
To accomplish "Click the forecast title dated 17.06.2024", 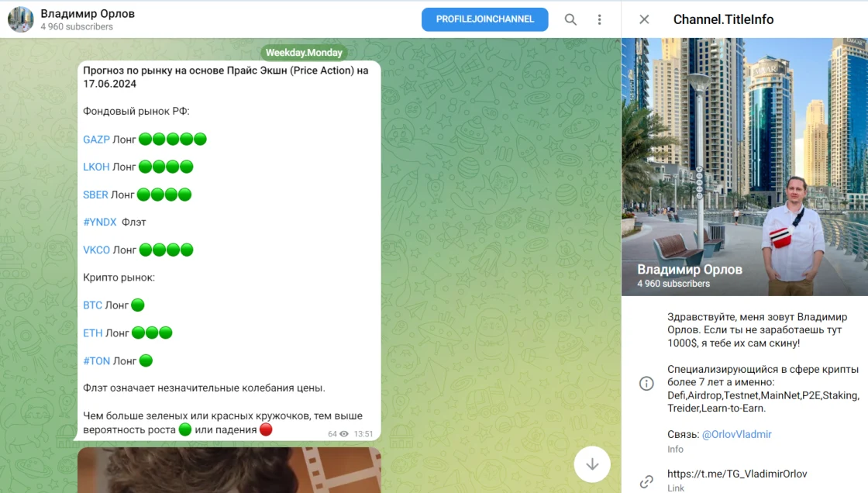I will pyautogui.click(x=226, y=77).
